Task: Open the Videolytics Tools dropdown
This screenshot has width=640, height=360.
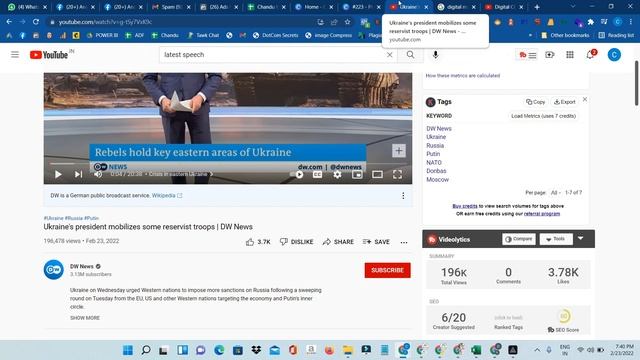Action: [x=556, y=239]
